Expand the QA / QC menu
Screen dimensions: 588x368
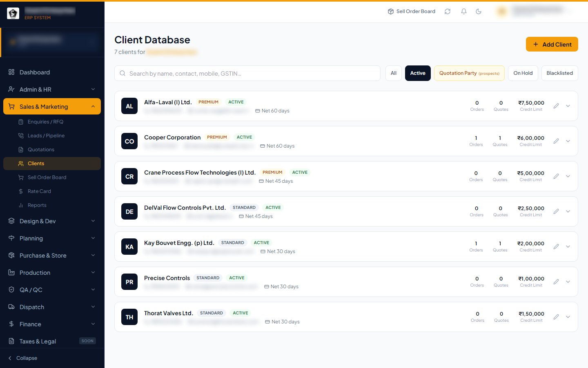52,289
